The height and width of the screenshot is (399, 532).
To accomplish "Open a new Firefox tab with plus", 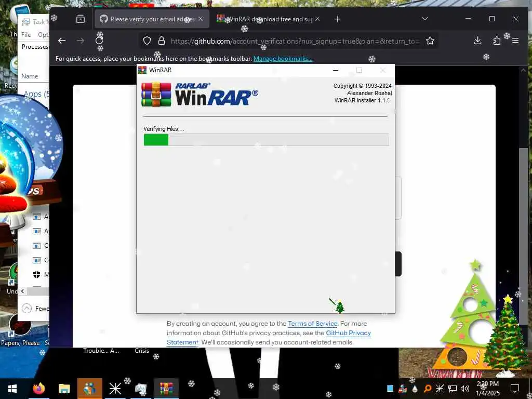I will click(337, 19).
